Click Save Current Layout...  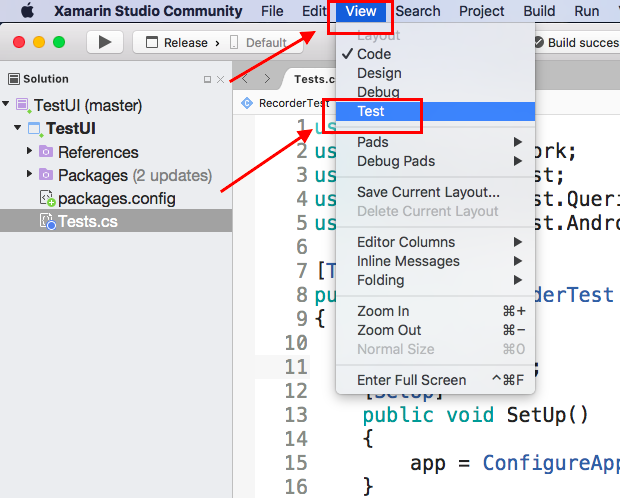(x=435, y=192)
